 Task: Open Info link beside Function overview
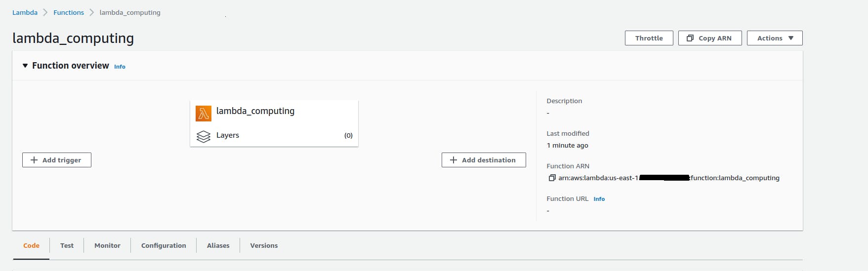[x=120, y=67]
